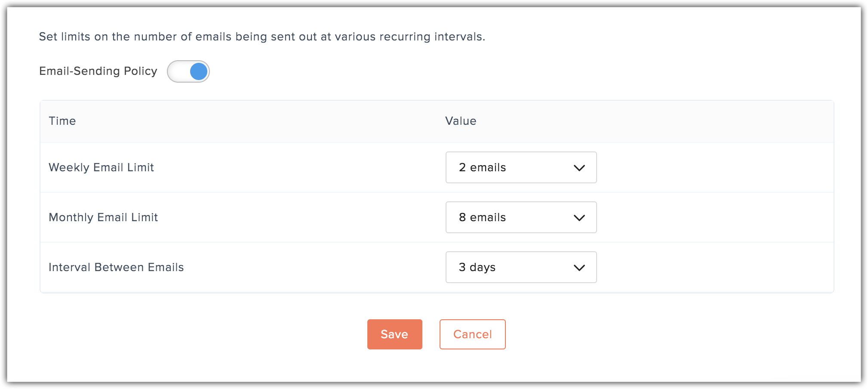This screenshot has width=868, height=389.
Task: Click the chevron arrow beside 2 emails
Action: pos(579,168)
